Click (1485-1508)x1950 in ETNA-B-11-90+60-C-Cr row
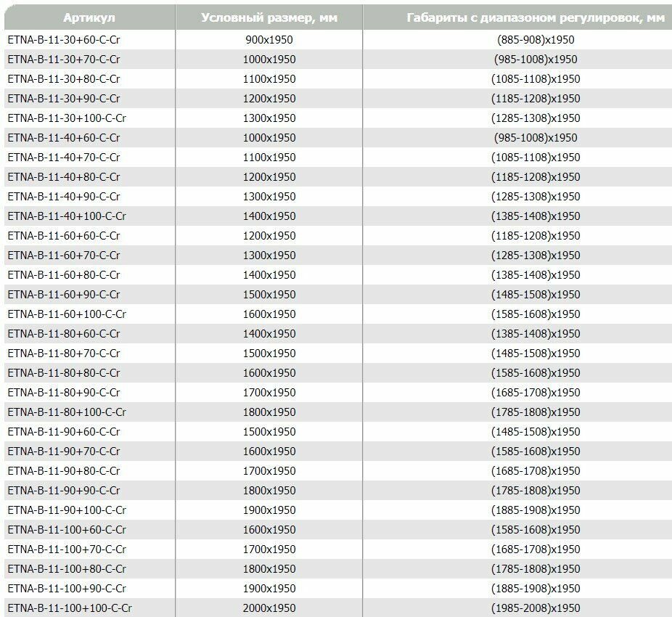 (536, 432)
